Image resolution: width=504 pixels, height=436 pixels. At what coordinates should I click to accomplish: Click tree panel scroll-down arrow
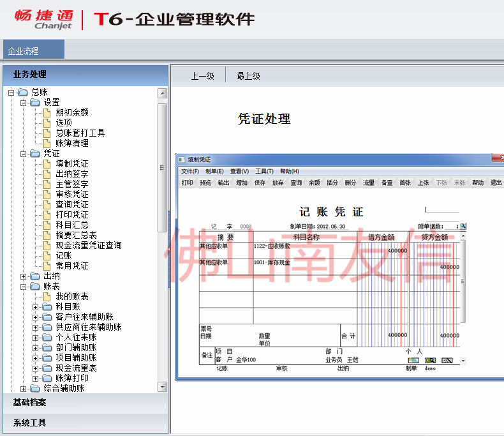(163, 387)
